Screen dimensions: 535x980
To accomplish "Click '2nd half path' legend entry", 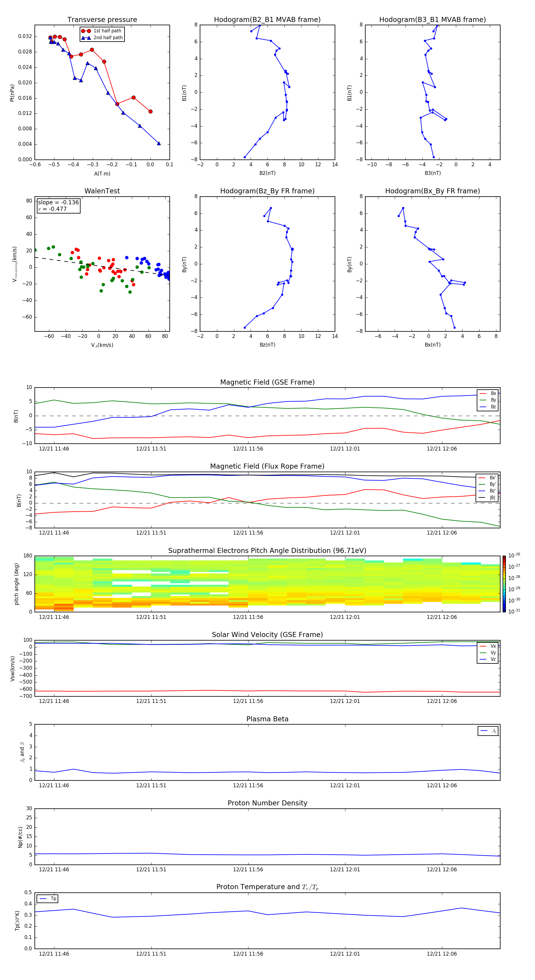I will click(x=101, y=38).
